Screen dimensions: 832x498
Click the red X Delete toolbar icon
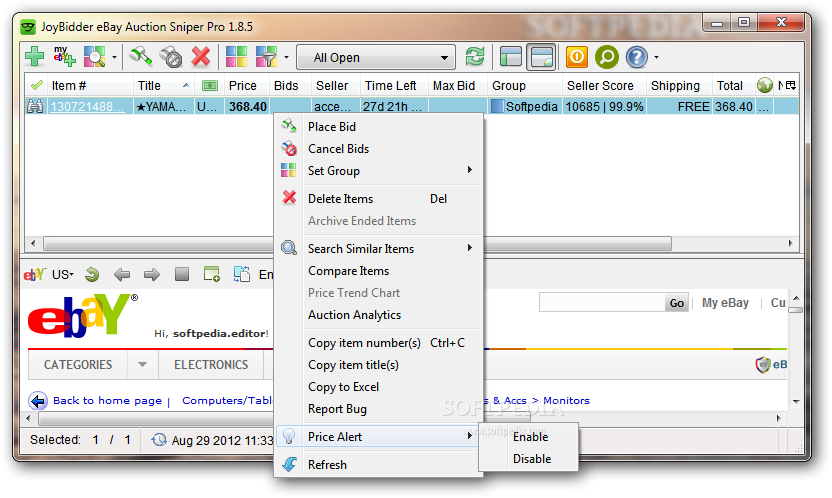point(201,57)
